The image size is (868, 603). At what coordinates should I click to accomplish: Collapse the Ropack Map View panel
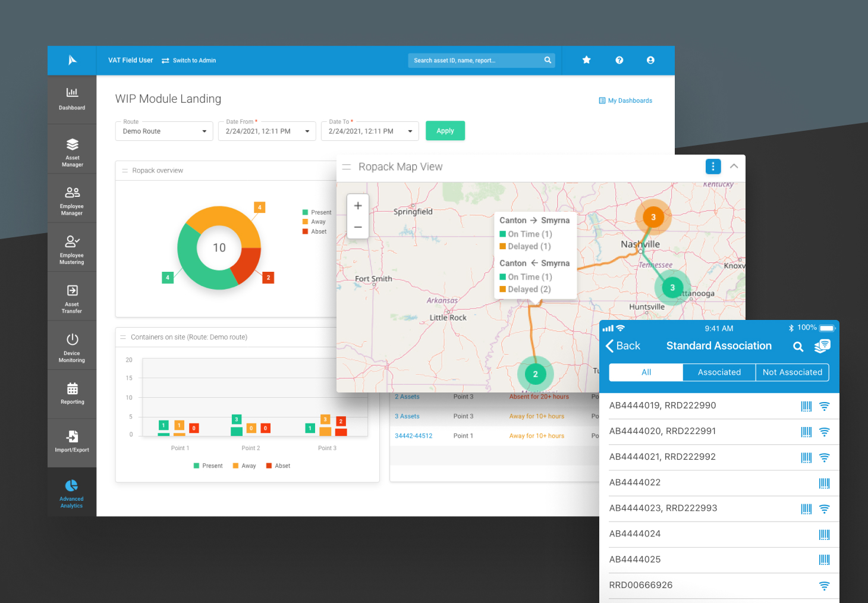734,167
